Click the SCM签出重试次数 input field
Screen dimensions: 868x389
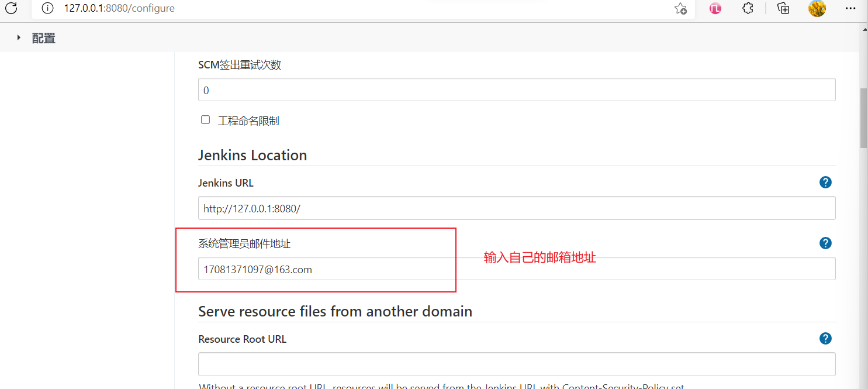pyautogui.click(x=517, y=89)
